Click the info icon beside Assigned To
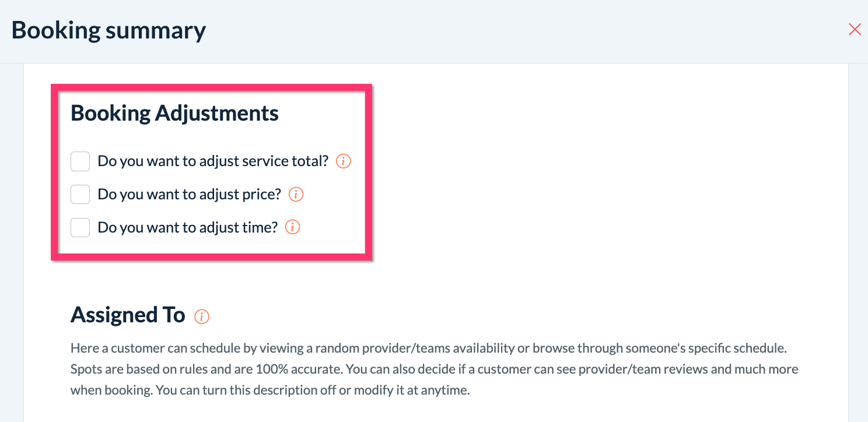The image size is (868, 422). (202, 316)
